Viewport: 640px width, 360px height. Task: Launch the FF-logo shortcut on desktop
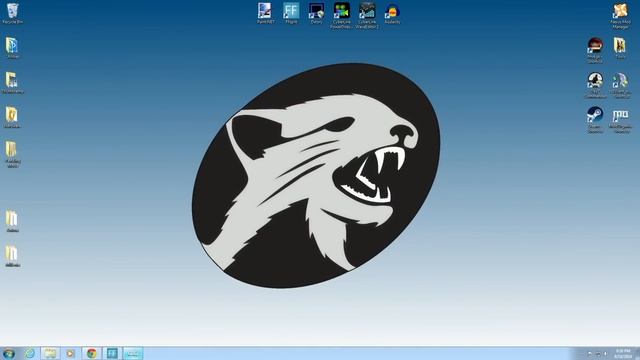pyautogui.click(x=291, y=13)
